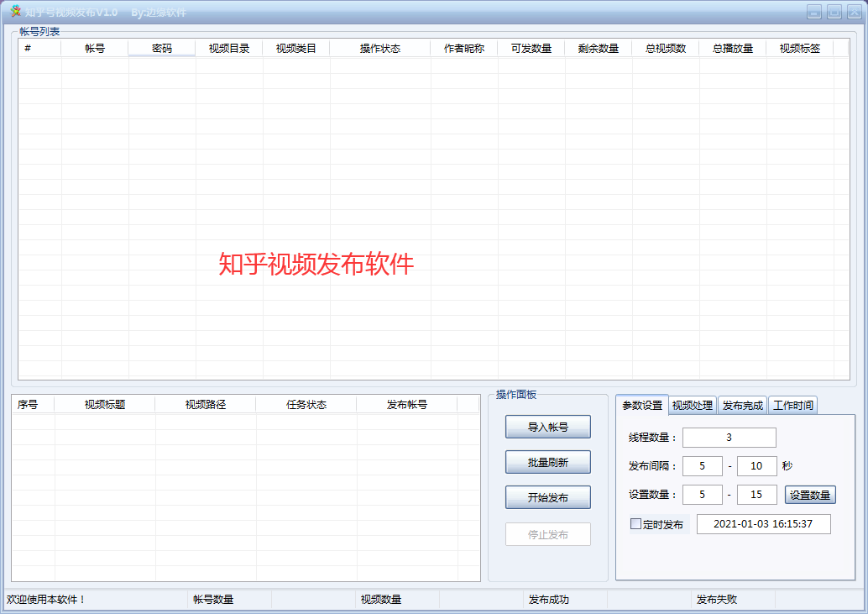This screenshot has width=868, height=614.
Task: Click the 可发数量 column header
Action: point(531,48)
